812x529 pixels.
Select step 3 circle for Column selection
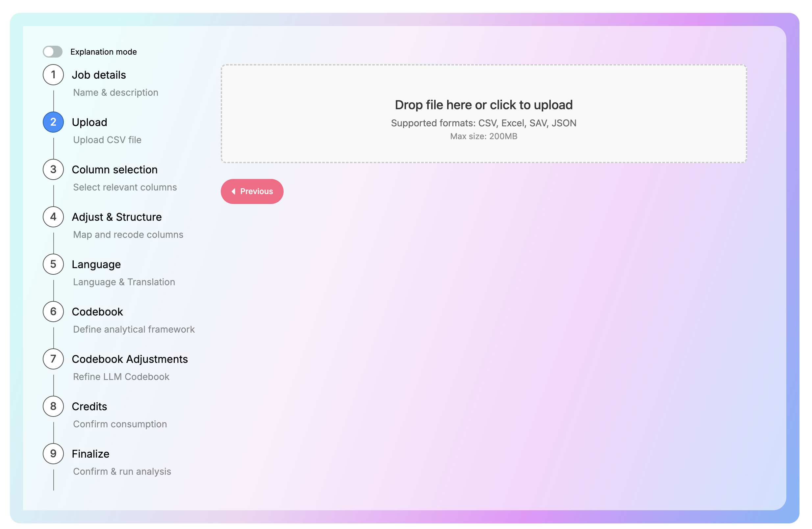(x=53, y=169)
